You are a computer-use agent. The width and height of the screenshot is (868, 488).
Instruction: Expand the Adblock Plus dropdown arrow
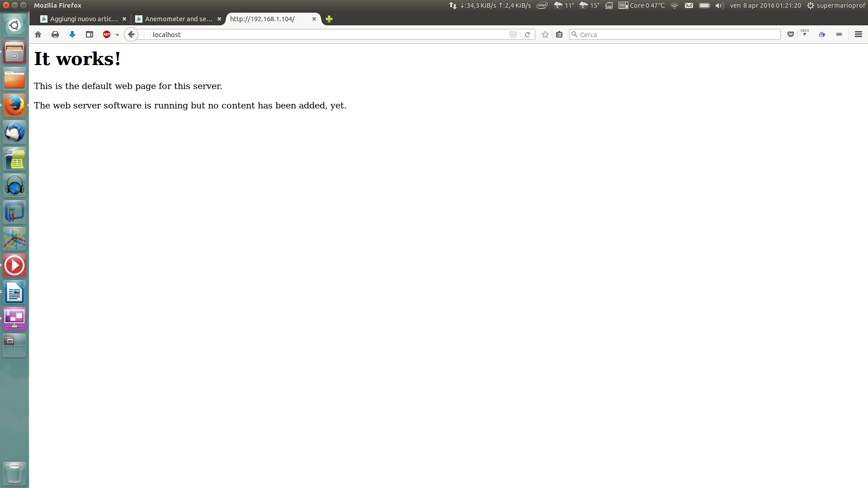point(117,35)
